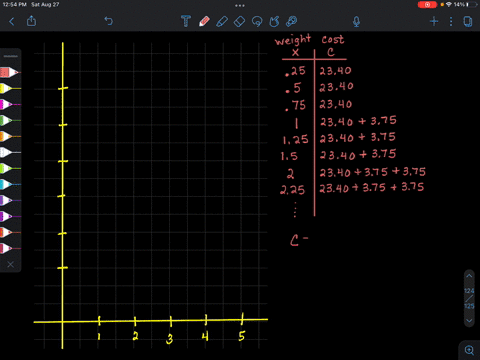Choose the salmon pink pen preset
Screen dimensions: 480x360
click(10, 72)
